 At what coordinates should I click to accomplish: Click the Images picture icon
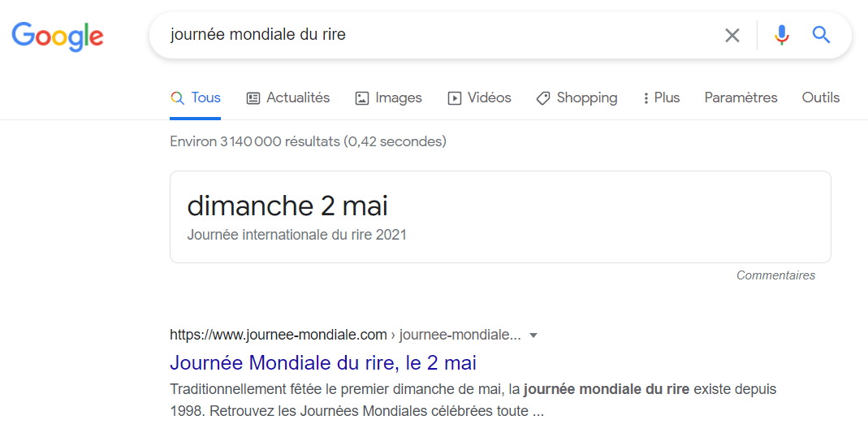362,98
